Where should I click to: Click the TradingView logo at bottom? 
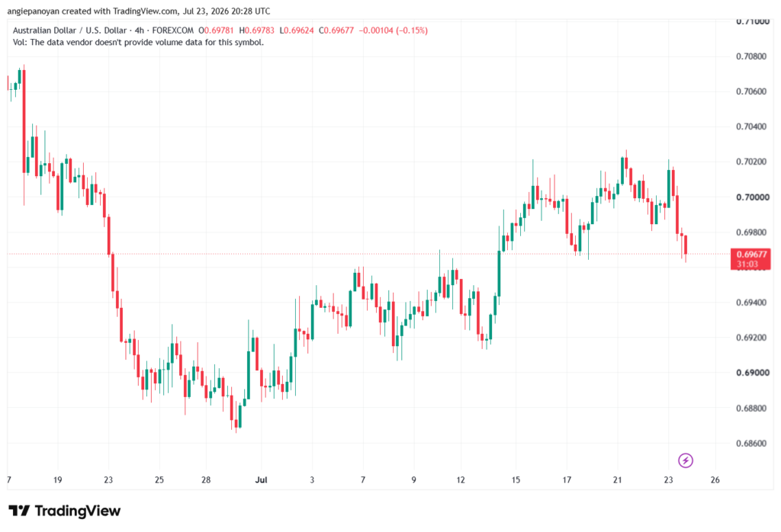(65, 511)
